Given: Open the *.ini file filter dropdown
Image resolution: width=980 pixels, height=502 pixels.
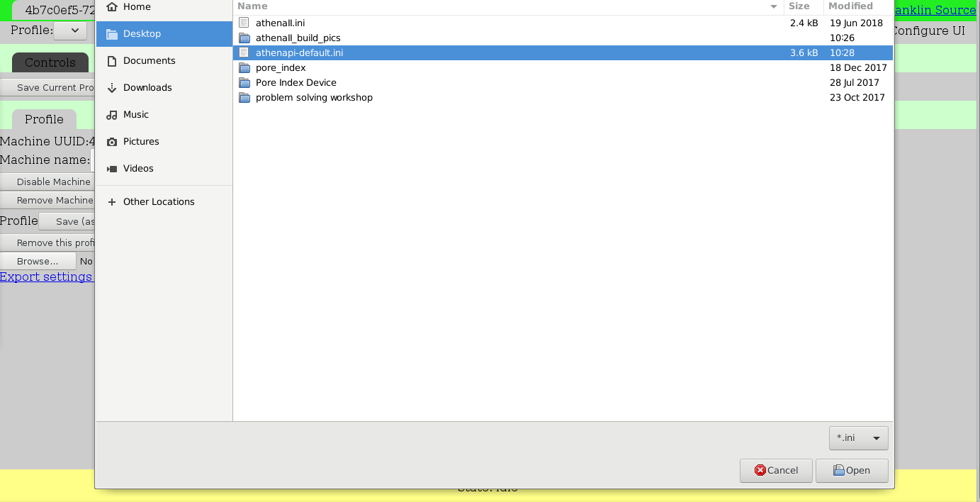Looking at the screenshot, I should (x=858, y=438).
